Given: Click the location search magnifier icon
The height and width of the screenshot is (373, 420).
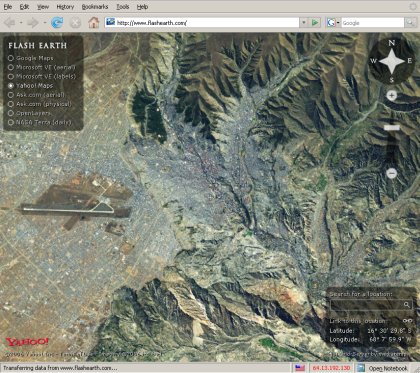Looking at the screenshot, I should (407, 305).
